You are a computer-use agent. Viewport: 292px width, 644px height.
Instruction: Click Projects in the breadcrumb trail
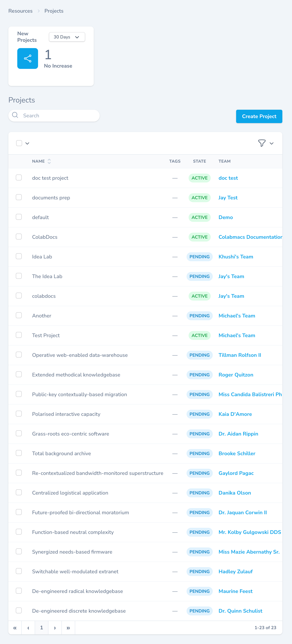click(x=54, y=11)
